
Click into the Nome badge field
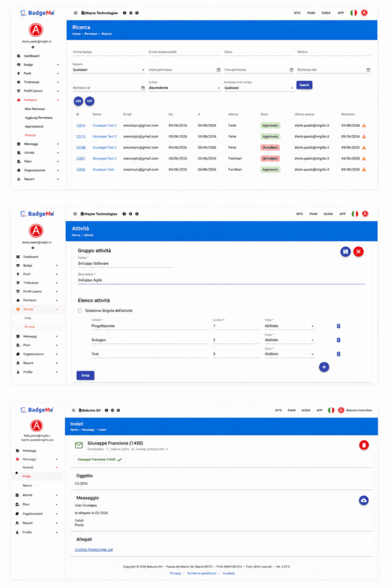[108, 52]
